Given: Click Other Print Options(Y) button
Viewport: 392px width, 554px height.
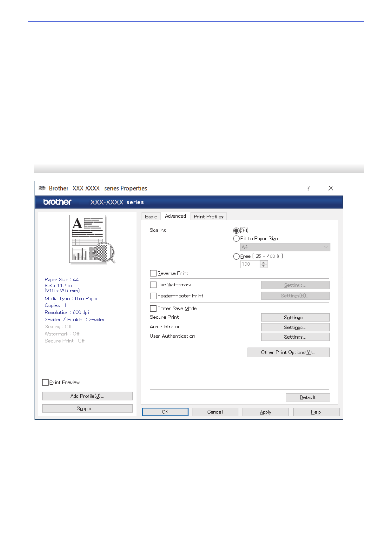Looking at the screenshot, I should (x=288, y=352).
